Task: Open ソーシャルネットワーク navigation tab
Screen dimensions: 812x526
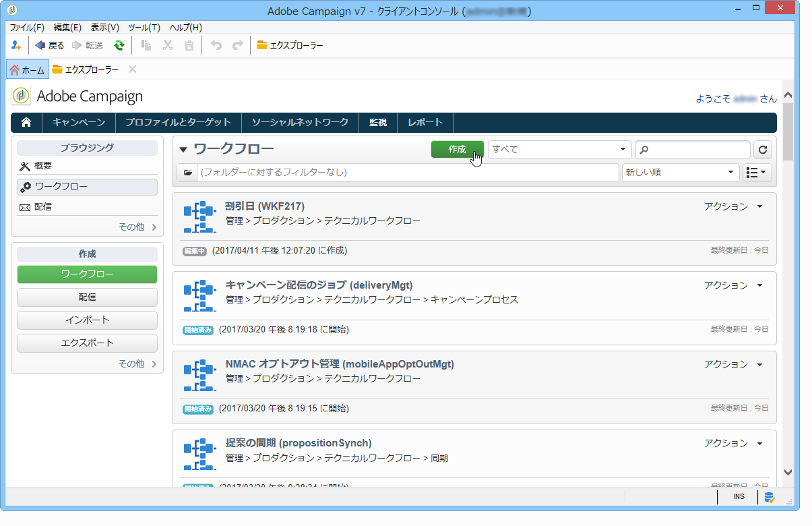Action: [x=300, y=122]
